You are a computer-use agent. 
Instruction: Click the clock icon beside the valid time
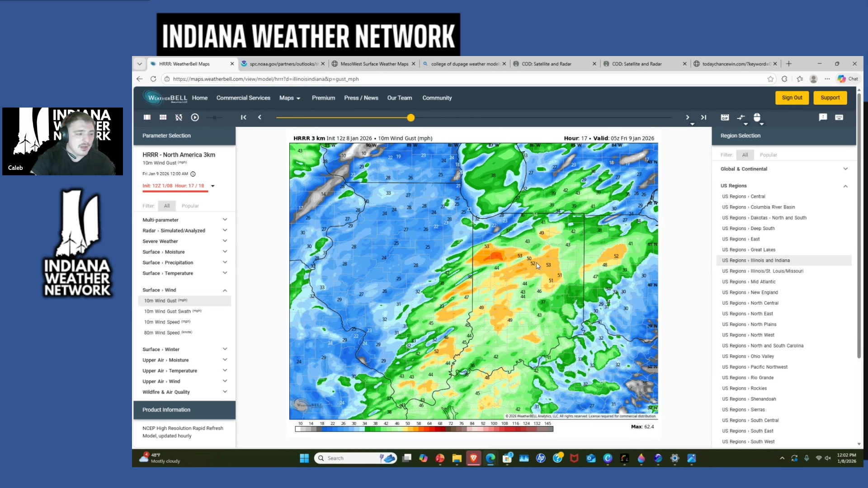tap(193, 174)
